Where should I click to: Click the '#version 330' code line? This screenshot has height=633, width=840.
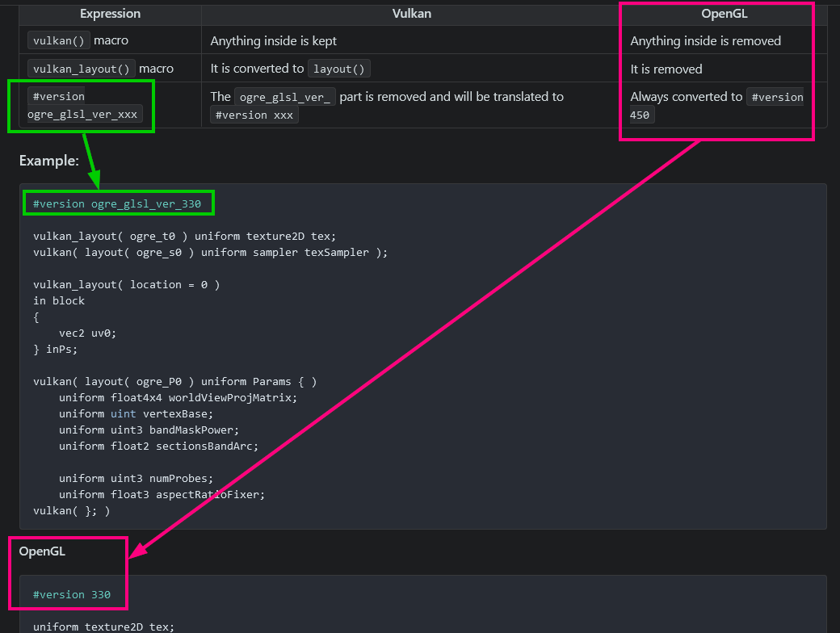pos(72,594)
